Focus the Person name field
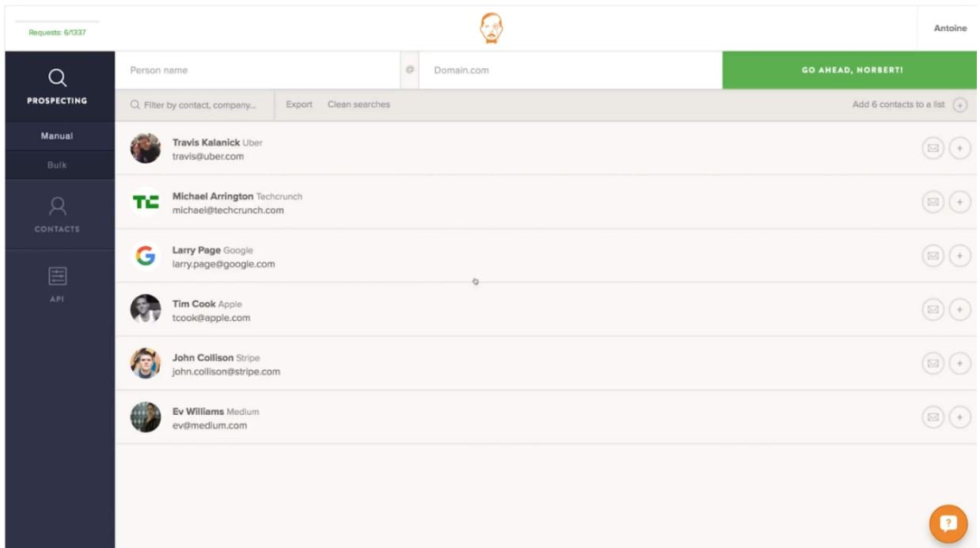This screenshot has height=548, width=980. tap(257, 70)
